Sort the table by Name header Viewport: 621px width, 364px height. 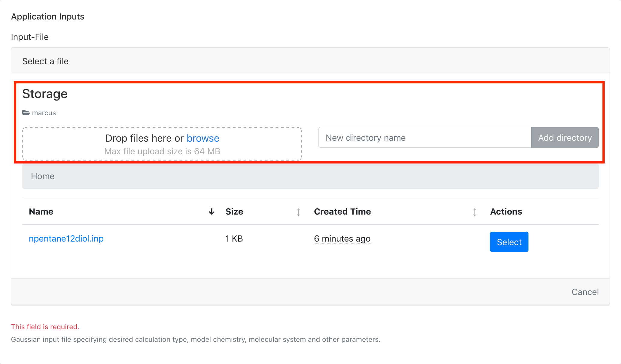tap(41, 212)
